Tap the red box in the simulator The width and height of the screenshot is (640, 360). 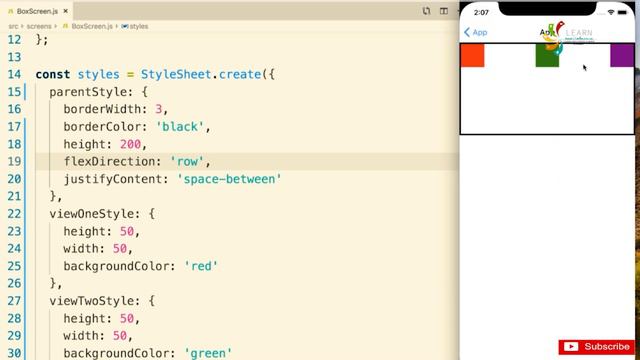(473, 56)
